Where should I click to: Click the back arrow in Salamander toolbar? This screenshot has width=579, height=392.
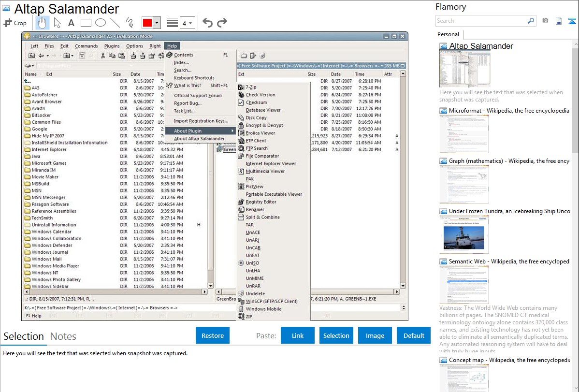click(x=42, y=56)
